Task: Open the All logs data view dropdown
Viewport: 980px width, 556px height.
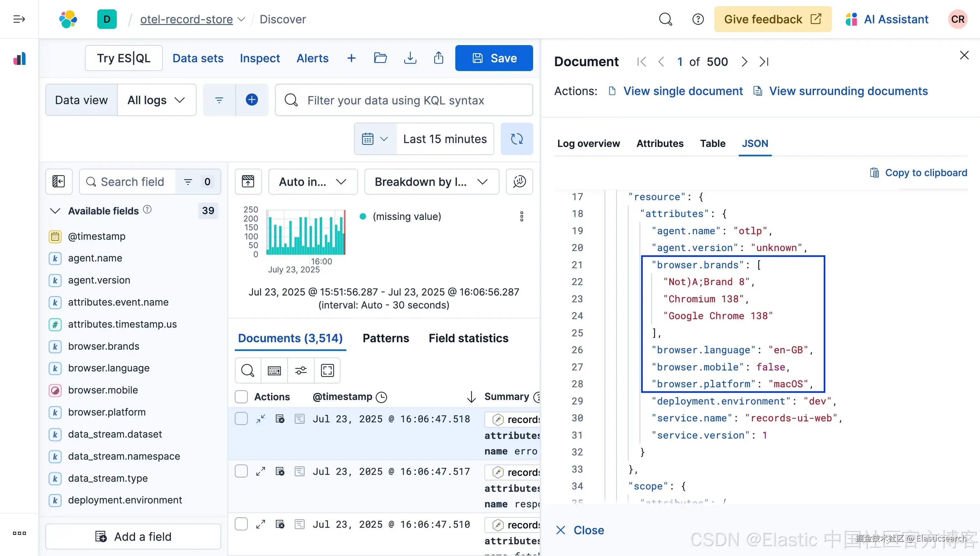Action: (157, 100)
